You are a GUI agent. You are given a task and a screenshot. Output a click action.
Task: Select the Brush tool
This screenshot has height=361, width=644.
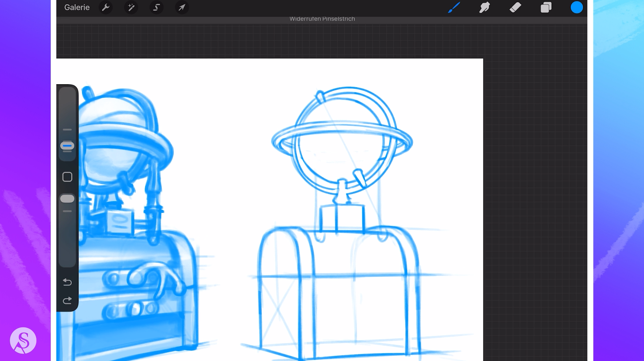[454, 7]
